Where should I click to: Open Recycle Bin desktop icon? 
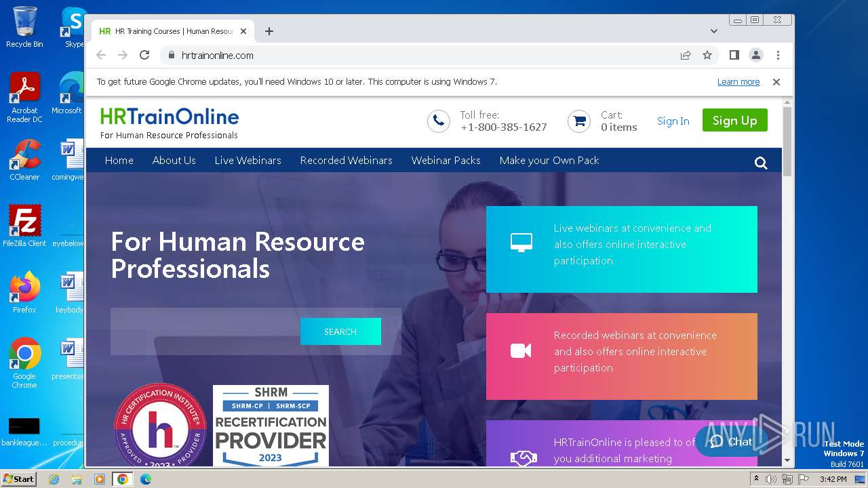pos(24,27)
